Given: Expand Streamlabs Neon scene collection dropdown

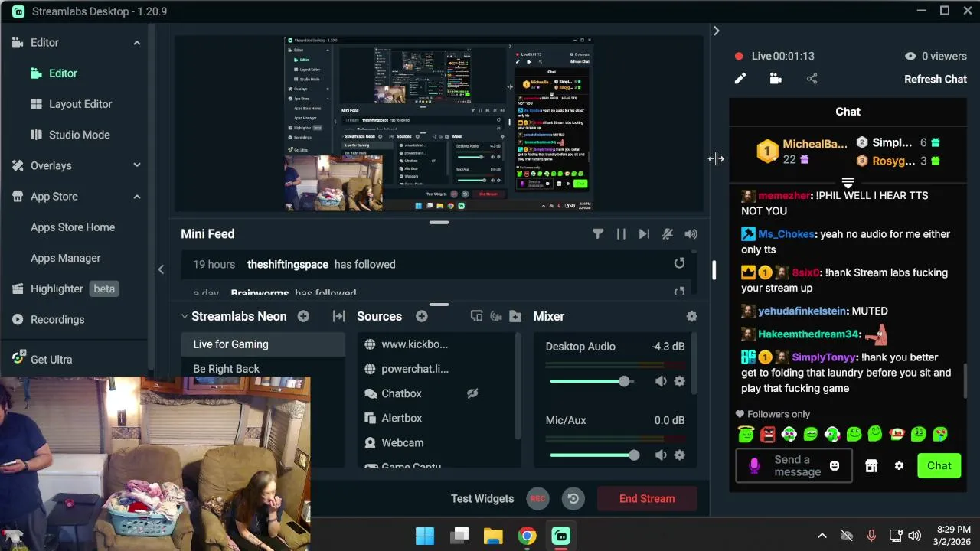Looking at the screenshot, I should pos(185,316).
